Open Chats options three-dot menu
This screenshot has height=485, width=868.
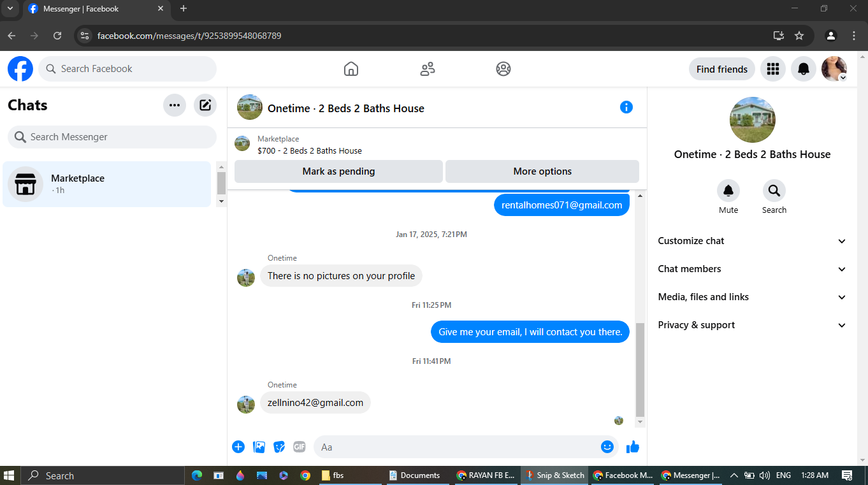pos(175,105)
